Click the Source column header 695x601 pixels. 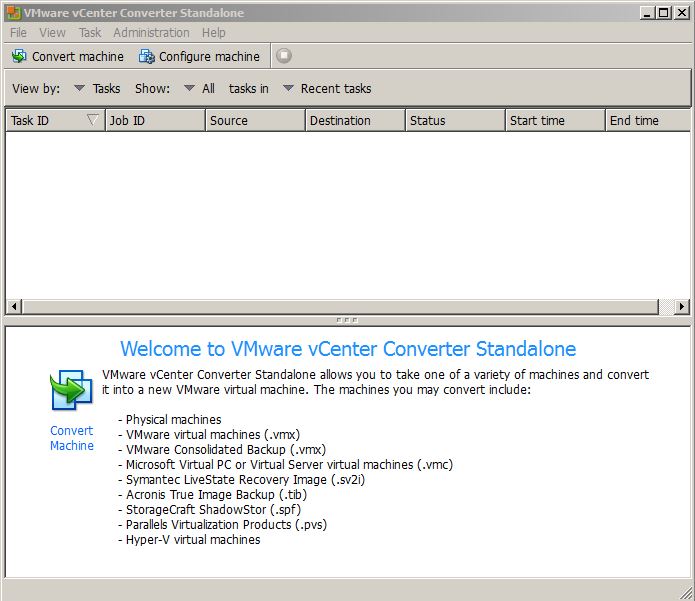point(255,121)
